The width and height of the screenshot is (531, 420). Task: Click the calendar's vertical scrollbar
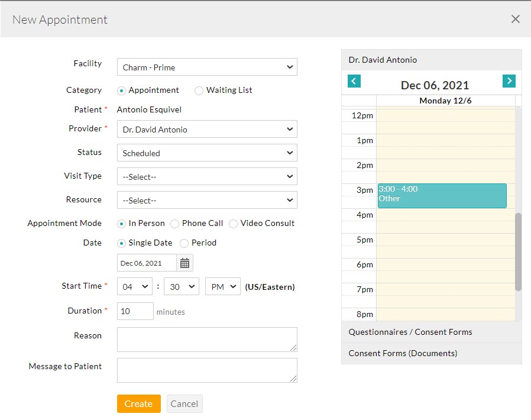518,251
